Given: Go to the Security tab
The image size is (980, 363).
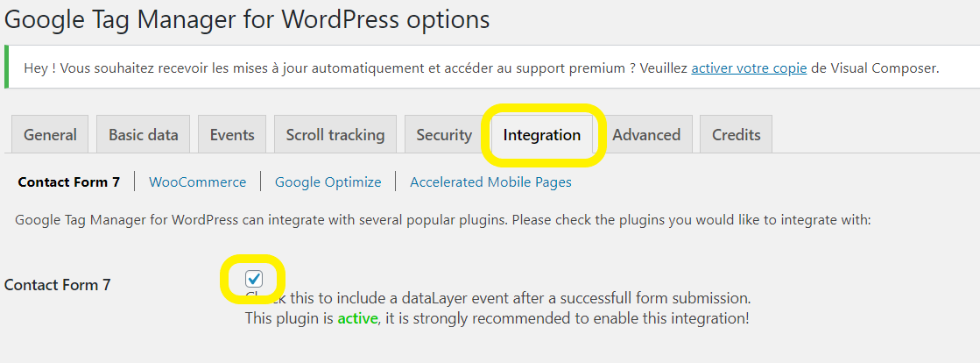Looking at the screenshot, I should (444, 135).
